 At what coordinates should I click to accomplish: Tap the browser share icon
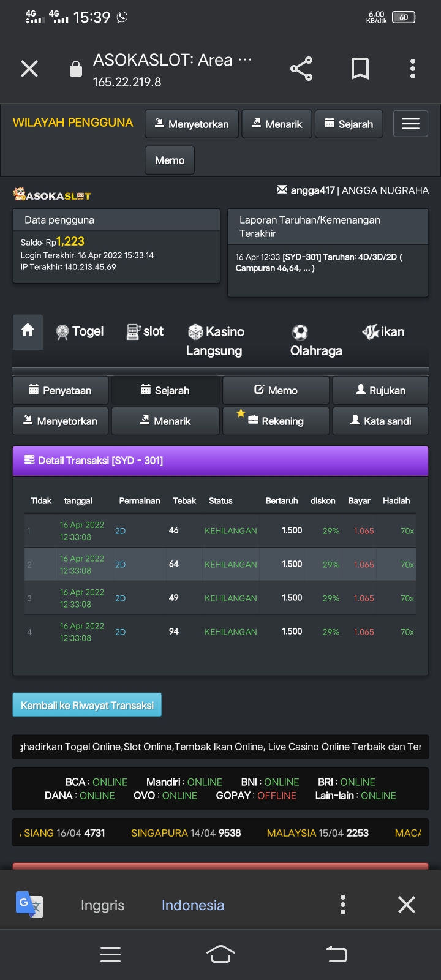tap(301, 69)
